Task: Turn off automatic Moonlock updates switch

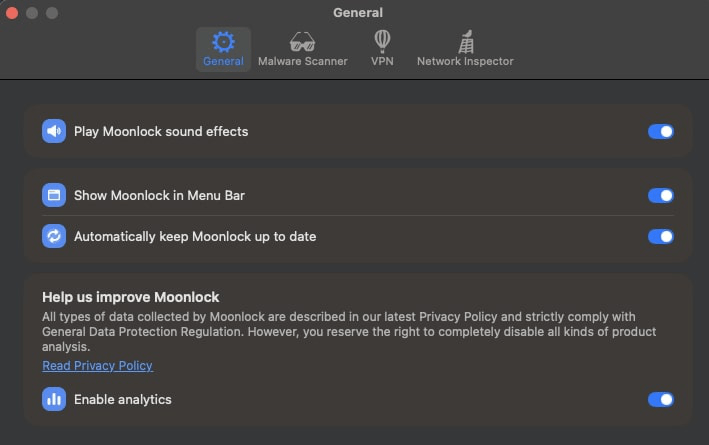Action: [x=661, y=237]
